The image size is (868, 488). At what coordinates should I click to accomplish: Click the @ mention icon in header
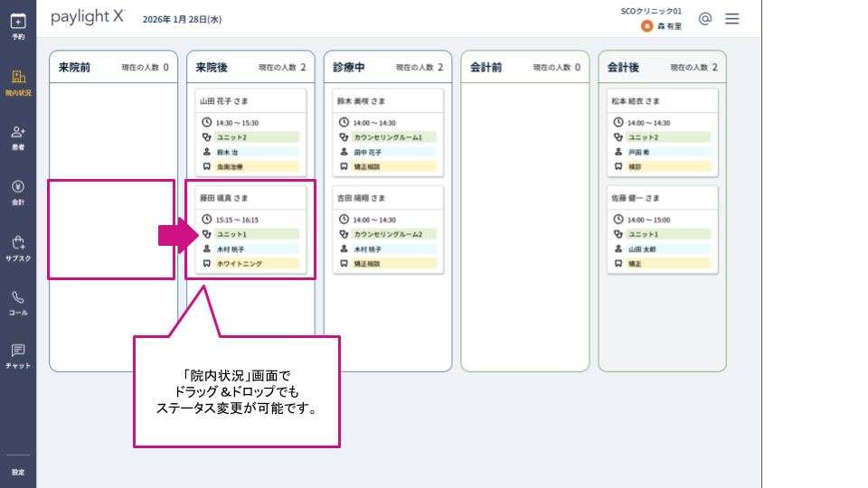tap(704, 19)
